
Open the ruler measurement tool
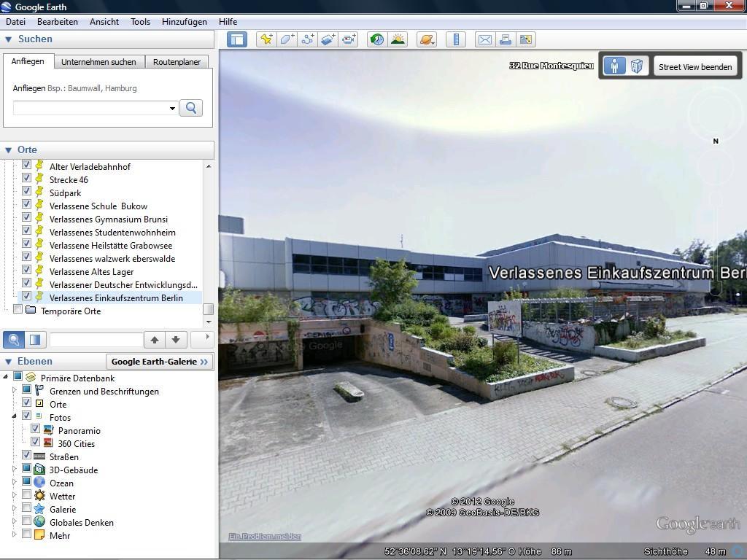(456, 39)
